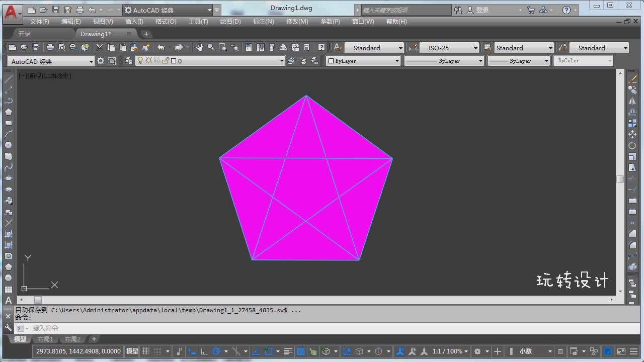Open the 修改(M) menu
Screen dimensions: 644x362
point(297,21)
